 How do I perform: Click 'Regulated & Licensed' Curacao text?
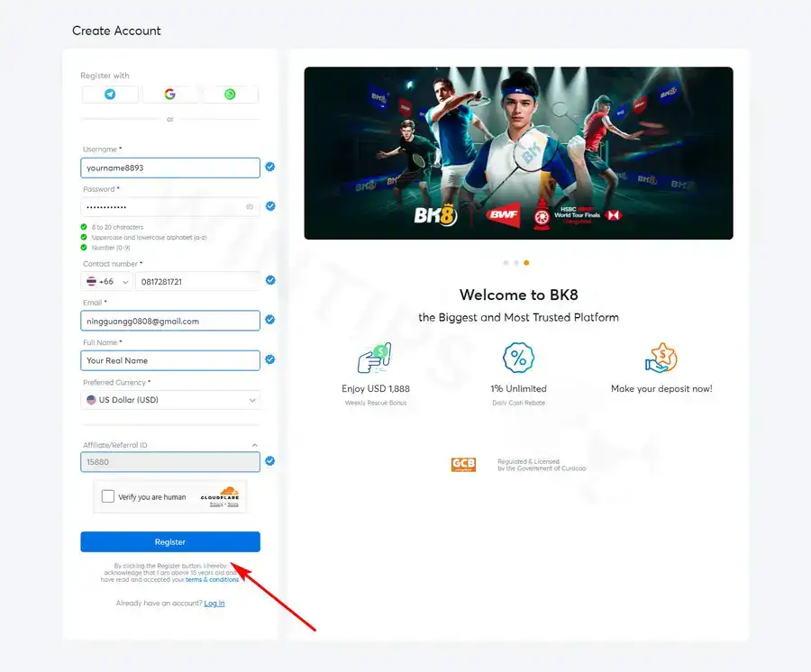[542, 465]
